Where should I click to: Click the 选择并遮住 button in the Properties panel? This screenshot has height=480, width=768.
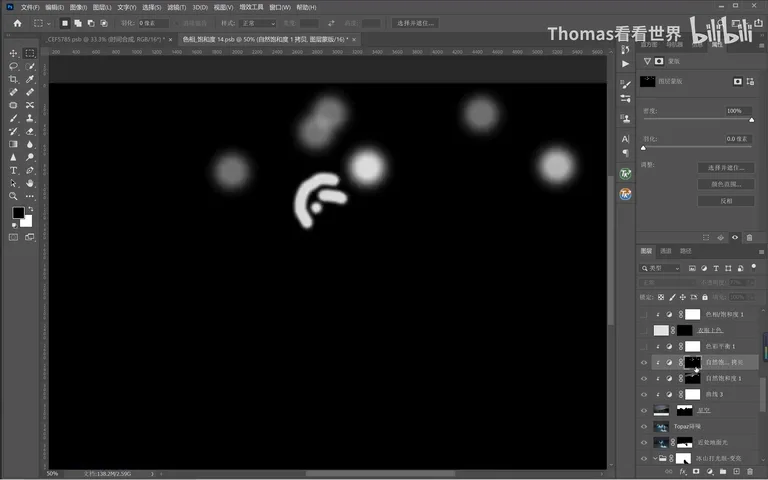[726, 168]
